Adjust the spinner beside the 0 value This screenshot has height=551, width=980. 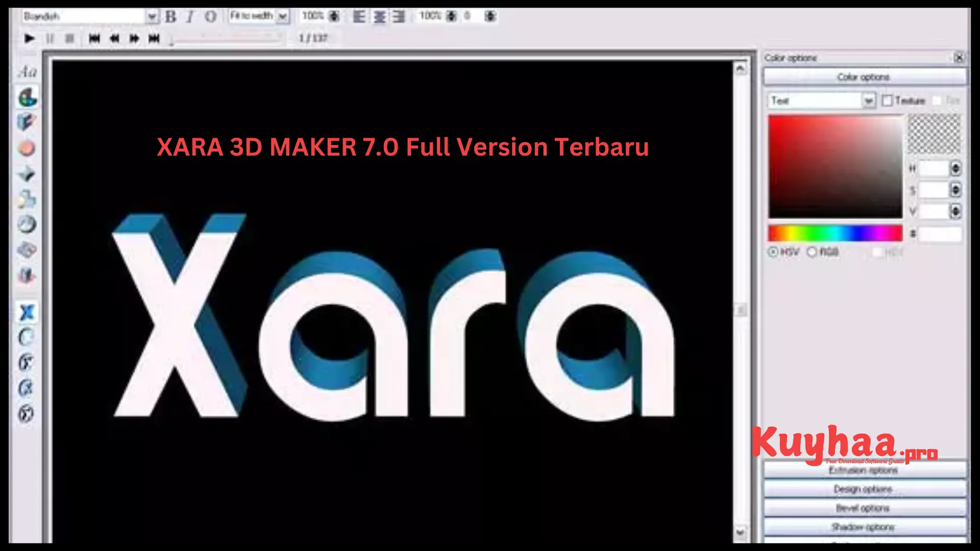(490, 16)
